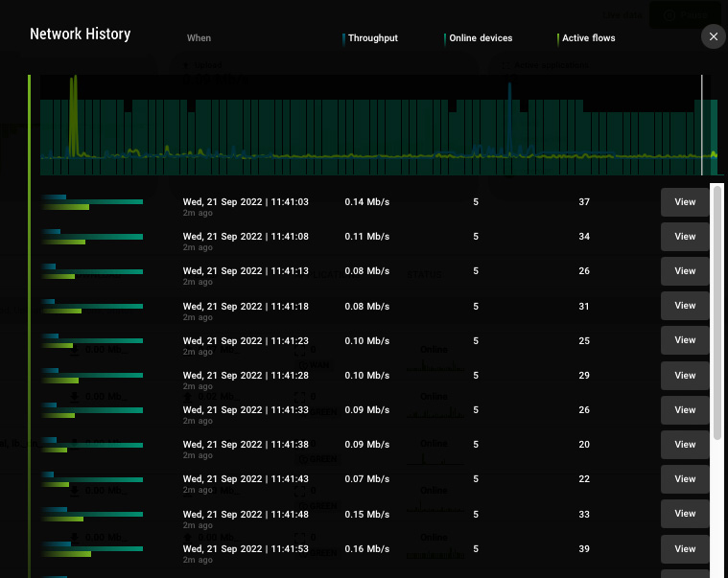728x578 pixels.
Task: Click the mini bar graph for 11:41:38
Action: (x=91, y=445)
